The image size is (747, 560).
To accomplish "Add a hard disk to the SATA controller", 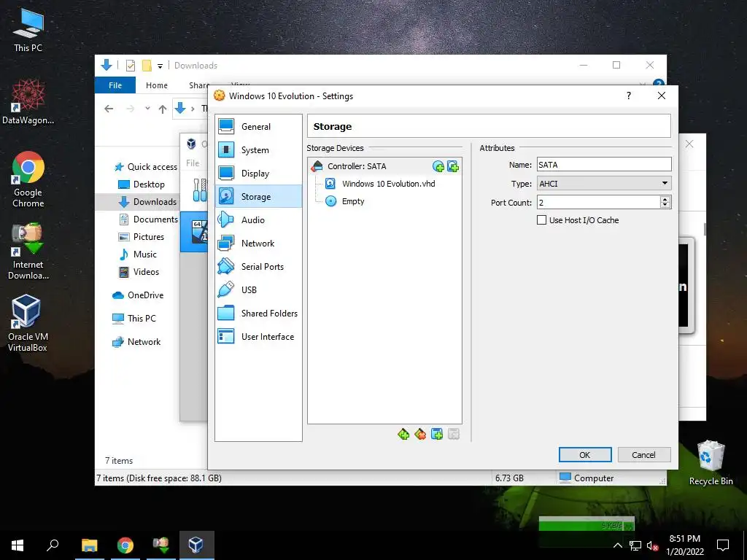I will [452, 166].
